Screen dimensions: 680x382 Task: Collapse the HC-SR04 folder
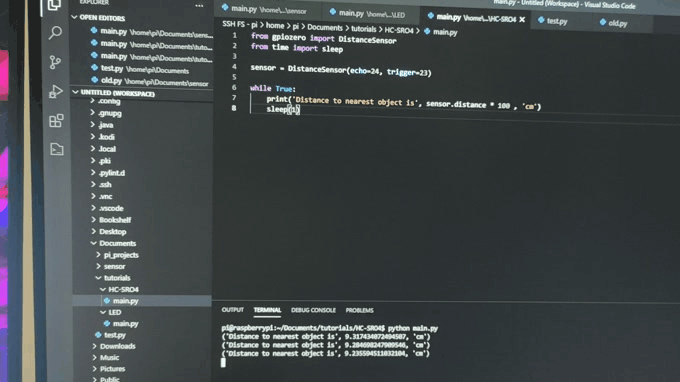[119, 289]
